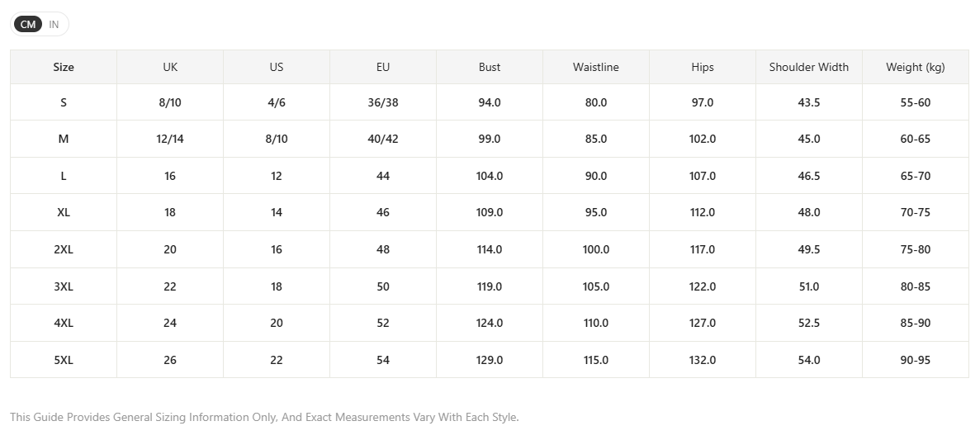The height and width of the screenshot is (440, 980).
Task: Click the bust value 104.0
Action: 490,176
